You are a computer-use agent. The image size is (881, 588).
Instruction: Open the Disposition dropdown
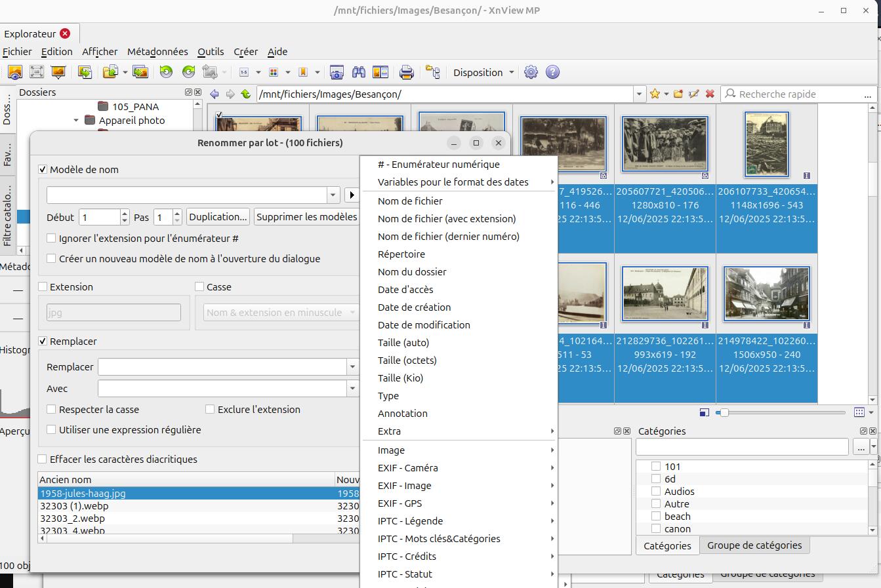click(483, 73)
